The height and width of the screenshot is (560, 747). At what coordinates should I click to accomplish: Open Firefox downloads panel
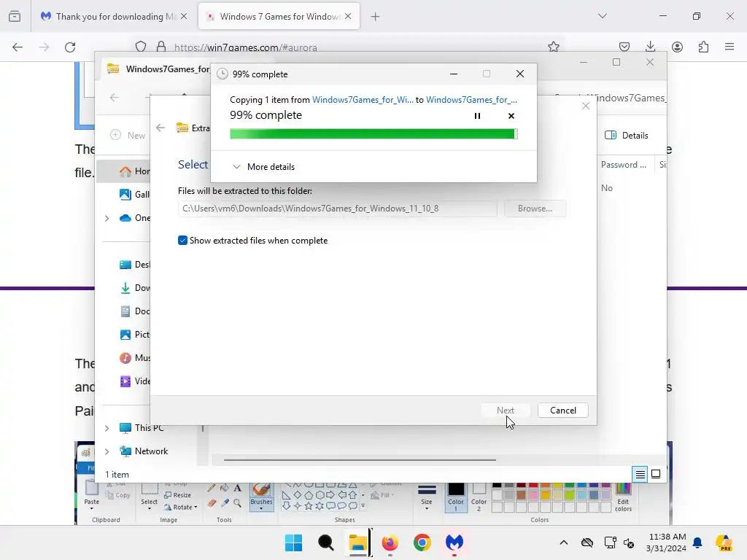[650, 47]
